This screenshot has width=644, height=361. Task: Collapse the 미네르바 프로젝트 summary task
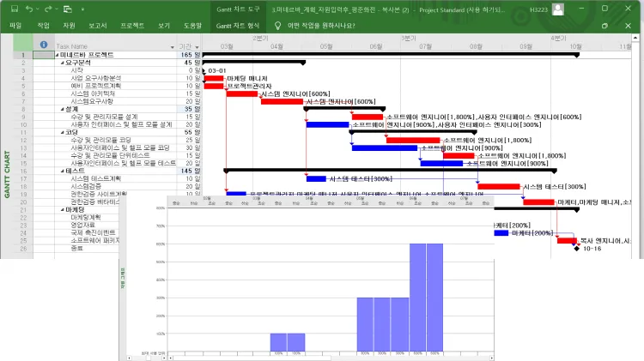tap(58, 55)
